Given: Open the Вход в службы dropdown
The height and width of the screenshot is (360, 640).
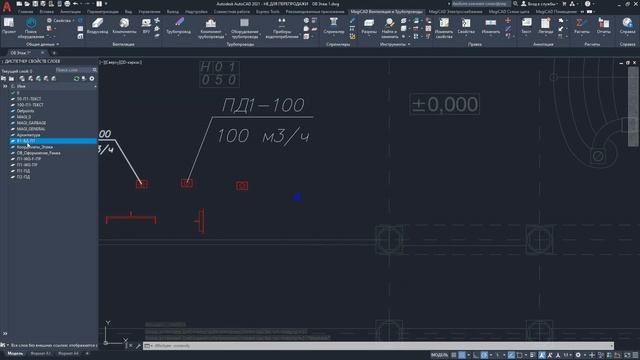Looking at the screenshot, I should coord(541,4).
